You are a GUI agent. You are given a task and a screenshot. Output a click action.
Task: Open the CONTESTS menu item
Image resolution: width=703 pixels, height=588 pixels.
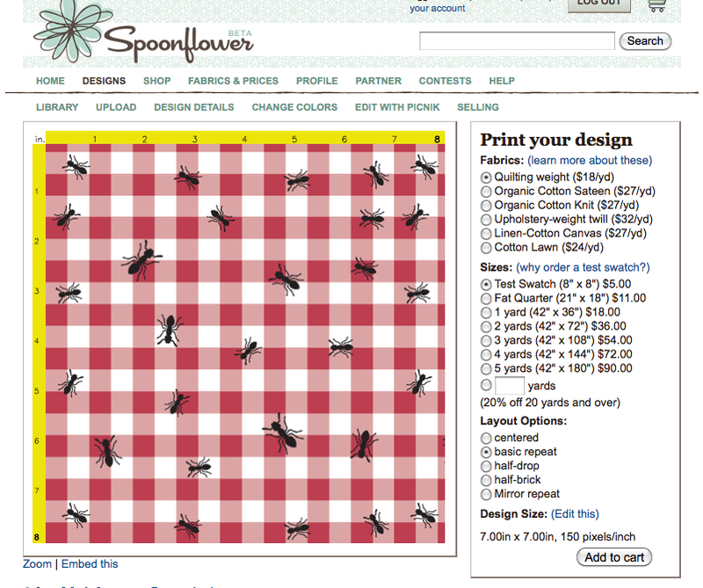(446, 81)
